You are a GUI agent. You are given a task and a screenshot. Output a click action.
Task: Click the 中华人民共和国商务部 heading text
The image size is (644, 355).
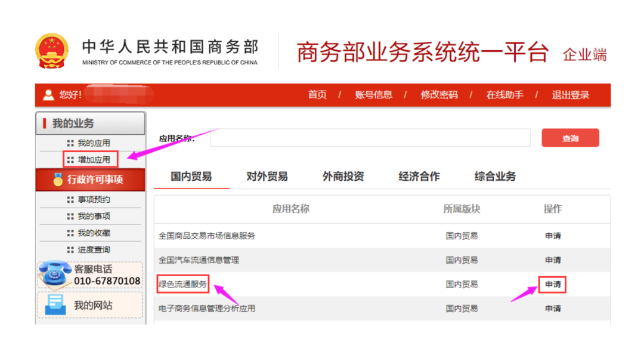click(170, 47)
